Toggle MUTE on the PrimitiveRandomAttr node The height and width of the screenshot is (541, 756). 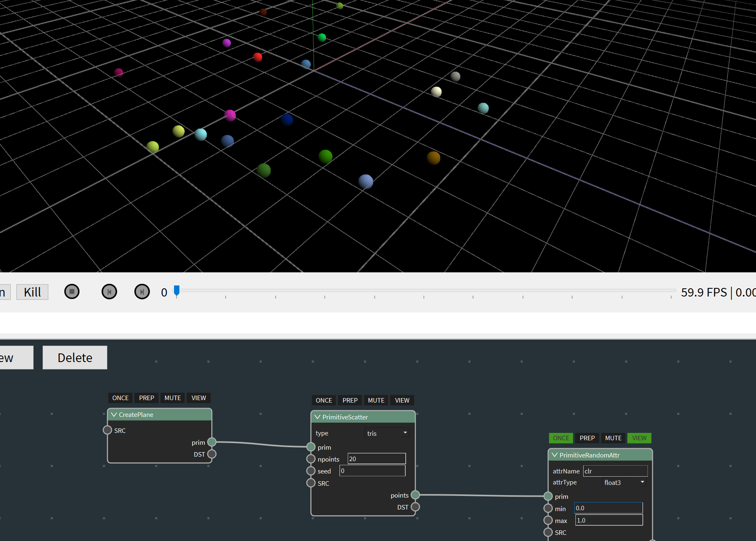pos(613,438)
